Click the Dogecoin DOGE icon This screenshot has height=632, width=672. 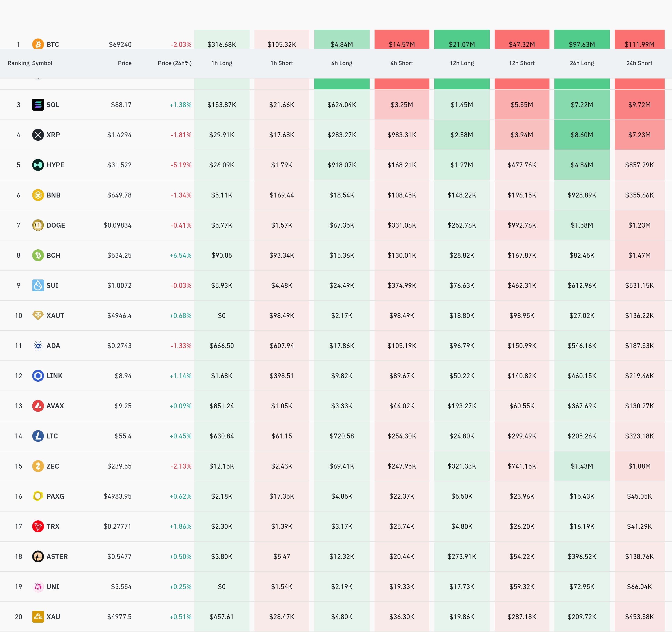(38, 225)
